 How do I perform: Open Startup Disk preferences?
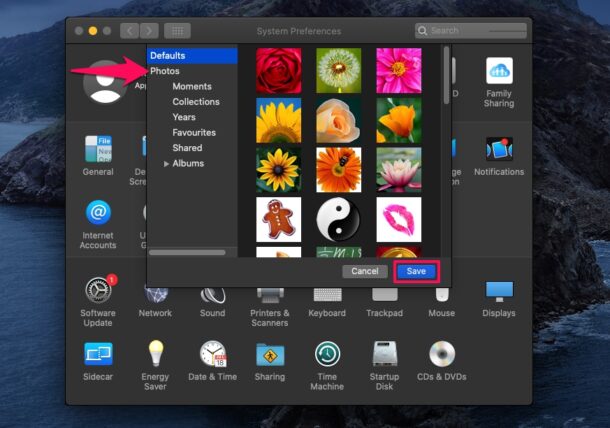384,354
